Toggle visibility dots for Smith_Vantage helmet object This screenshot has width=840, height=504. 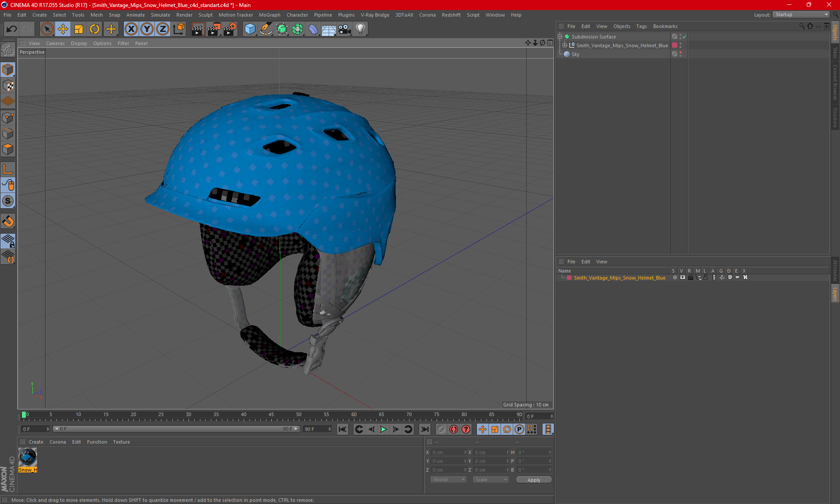680,45
